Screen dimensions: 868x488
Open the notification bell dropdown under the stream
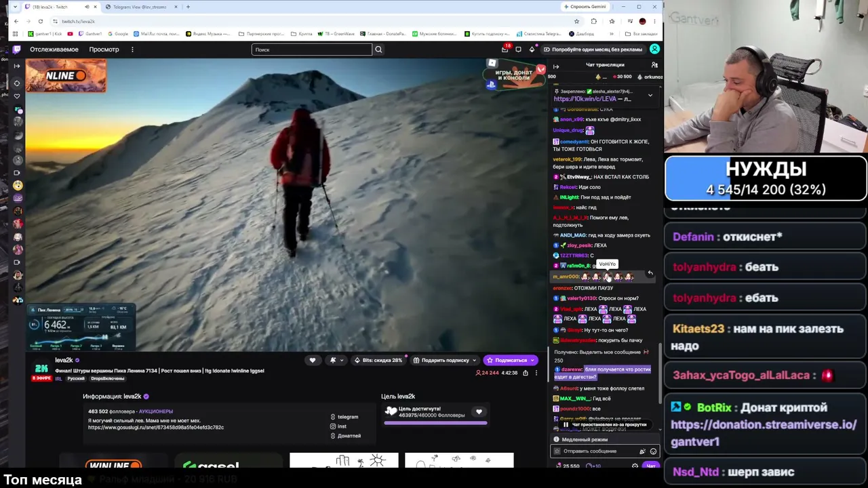[336, 360]
